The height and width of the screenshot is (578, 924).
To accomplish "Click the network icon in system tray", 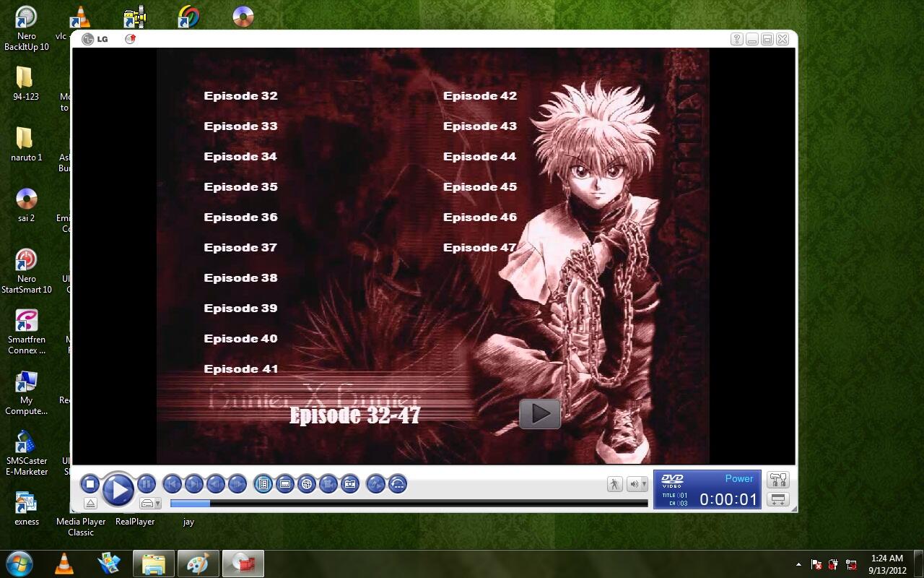I will point(851,564).
